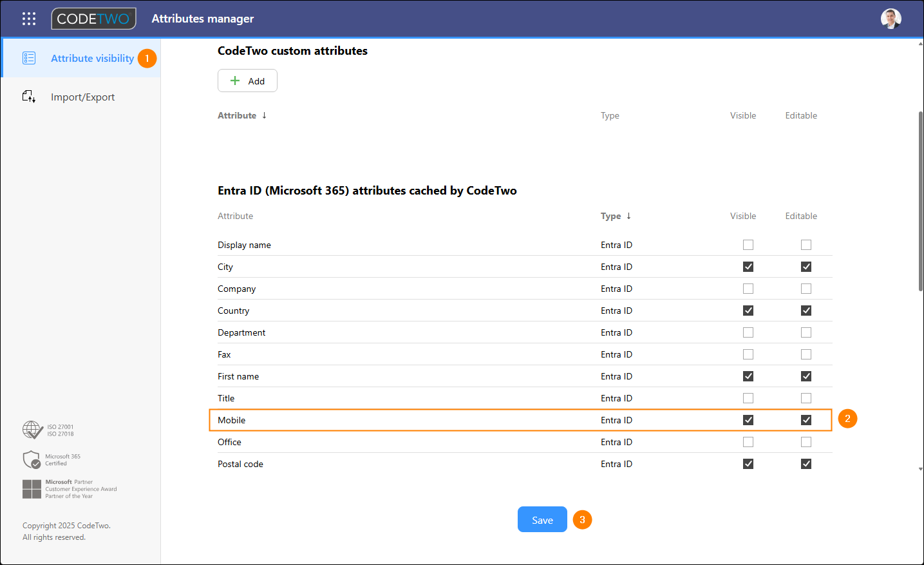Enable the Visible checkbox for Display name
Image resolution: width=924 pixels, height=565 pixels.
(748, 245)
